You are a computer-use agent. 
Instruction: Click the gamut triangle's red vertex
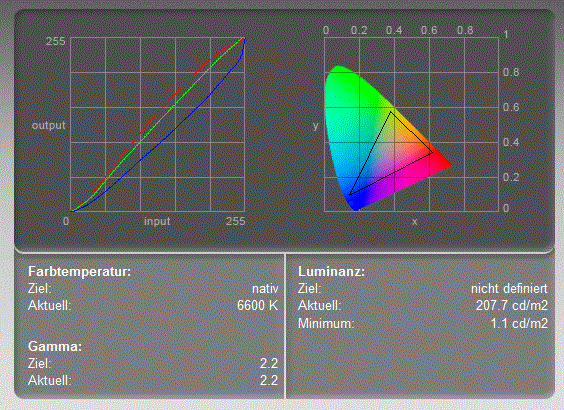432,152
